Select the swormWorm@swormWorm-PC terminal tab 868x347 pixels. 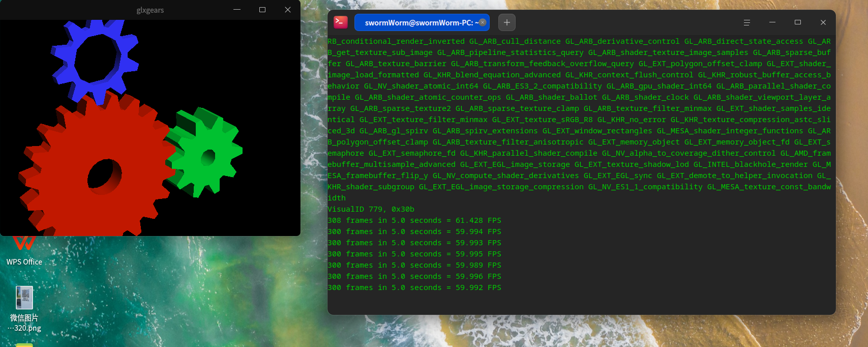coord(422,22)
